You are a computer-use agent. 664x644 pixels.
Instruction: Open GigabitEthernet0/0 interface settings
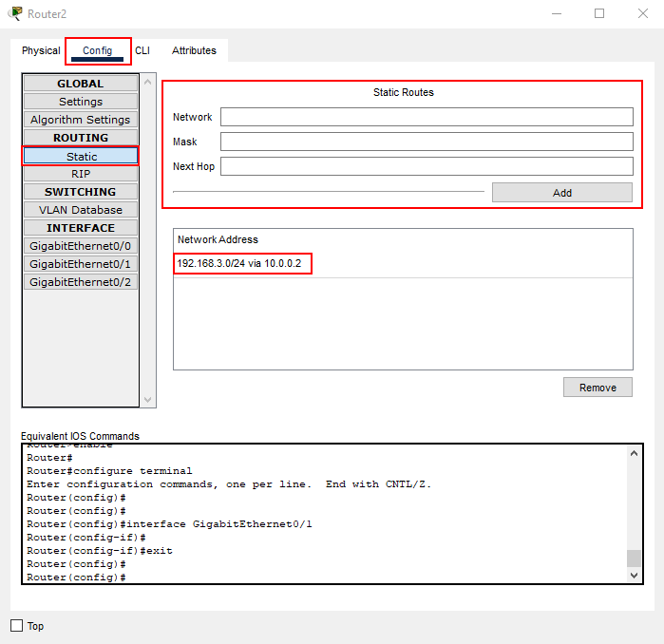[81, 246]
